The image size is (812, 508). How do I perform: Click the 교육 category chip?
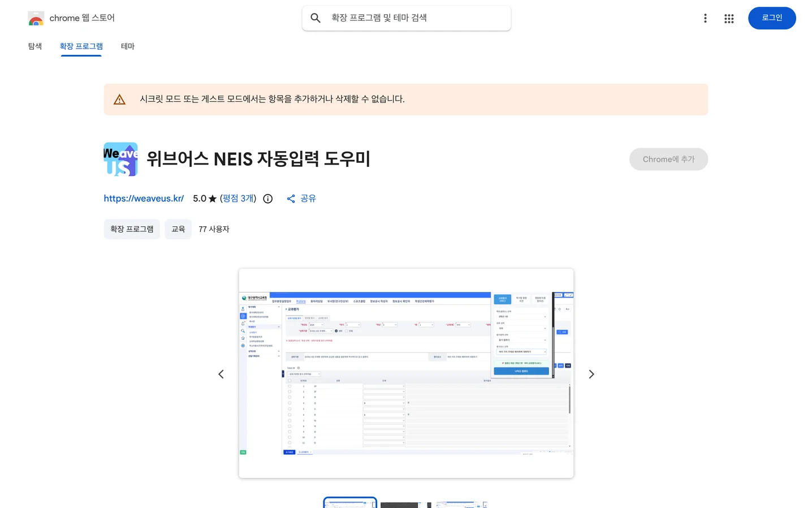178,229
